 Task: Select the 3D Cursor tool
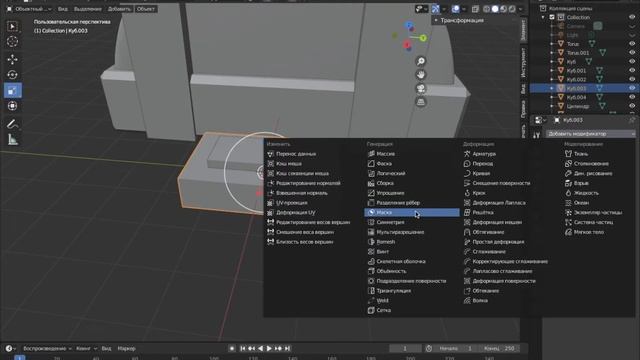click(x=12, y=41)
